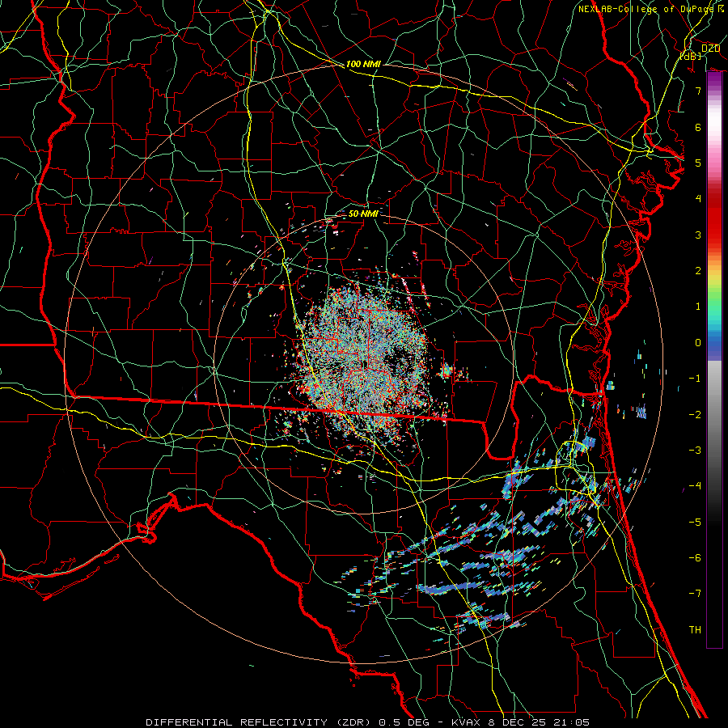728x728 pixels.
Task: Click the 100 NMI range ring label
Action: click(363, 64)
